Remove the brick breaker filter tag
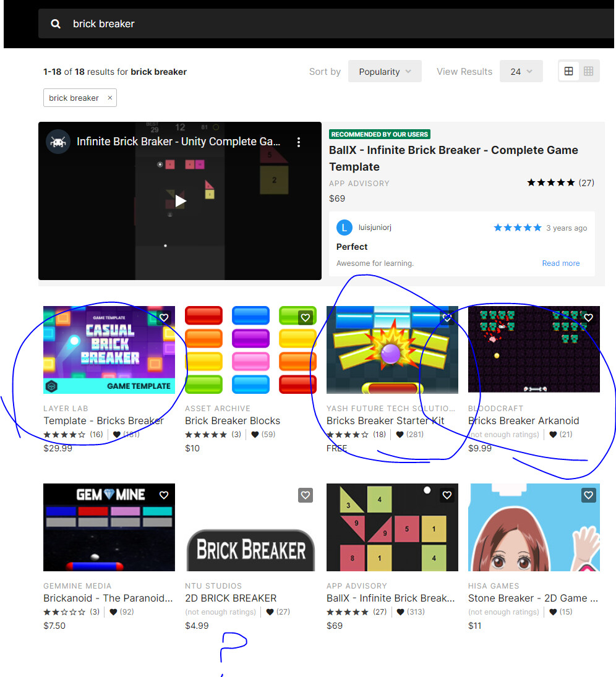The image size is (616, 677). (109, 98)
